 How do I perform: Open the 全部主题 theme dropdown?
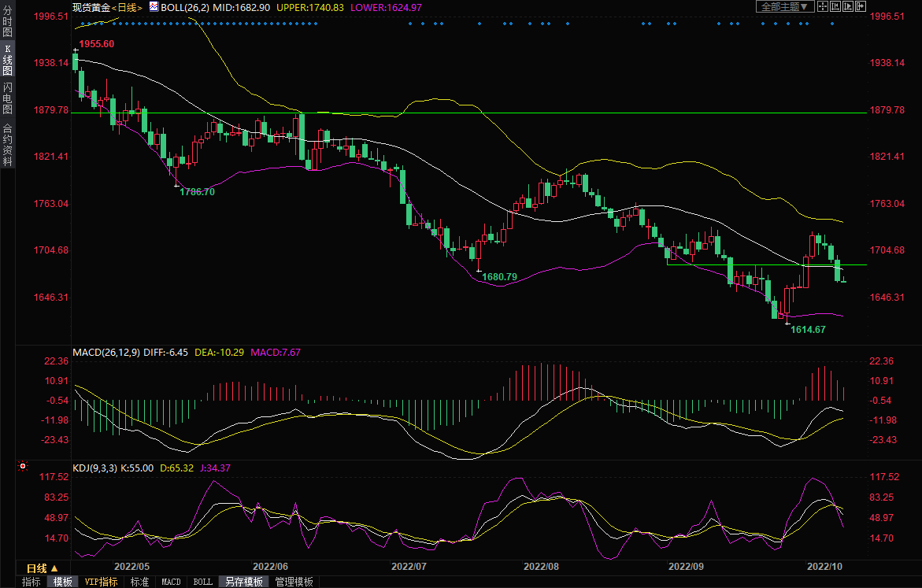pyautogui.click(x=784, y=6)
